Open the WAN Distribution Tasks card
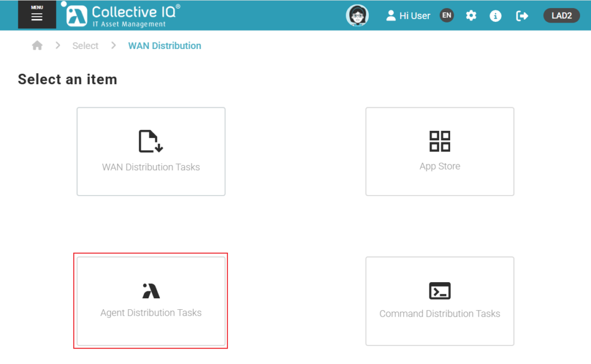 (151, 152)
